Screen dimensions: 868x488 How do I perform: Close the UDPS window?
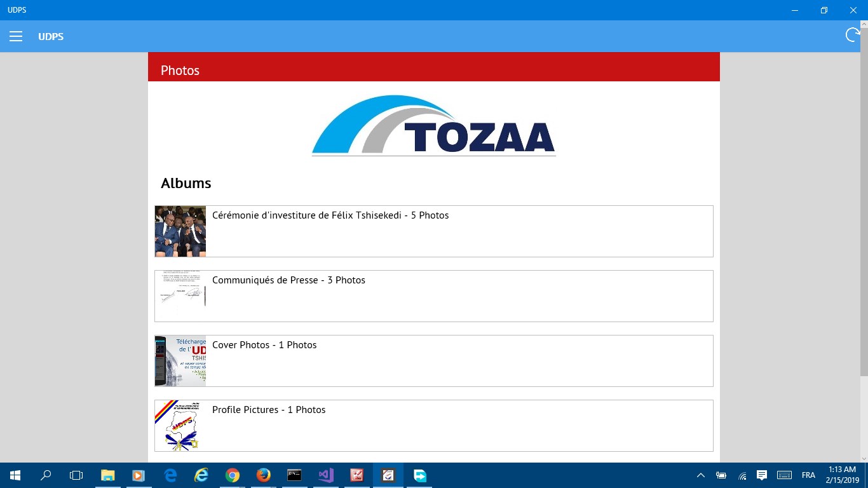pos(853,10)
